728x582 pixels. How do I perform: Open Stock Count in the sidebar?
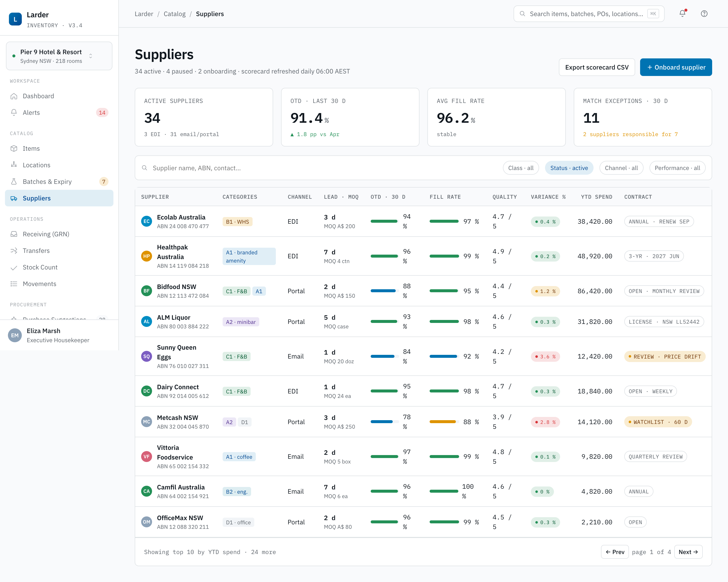point(59,267)
